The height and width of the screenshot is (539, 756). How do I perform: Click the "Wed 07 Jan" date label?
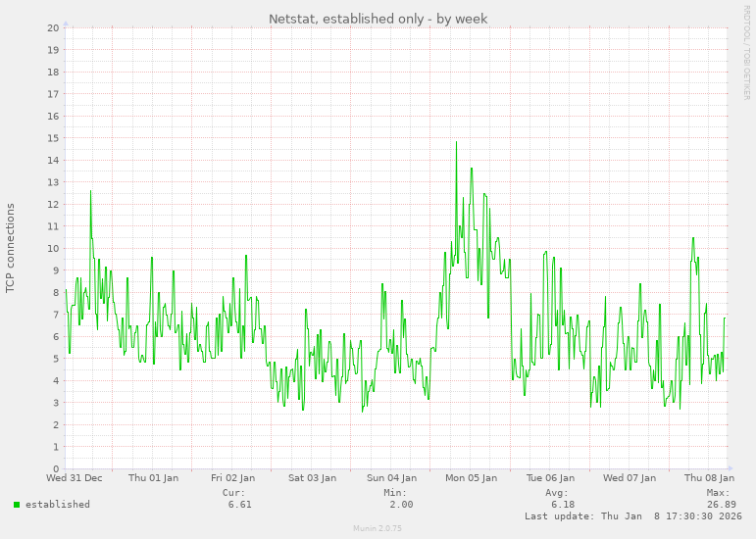pyautogui.click(x=630, y=478)
